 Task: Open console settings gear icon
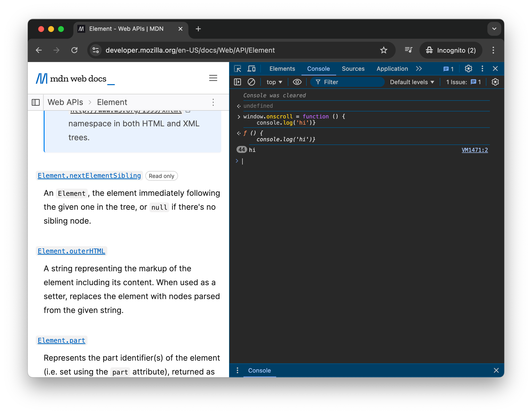point(495,82)
